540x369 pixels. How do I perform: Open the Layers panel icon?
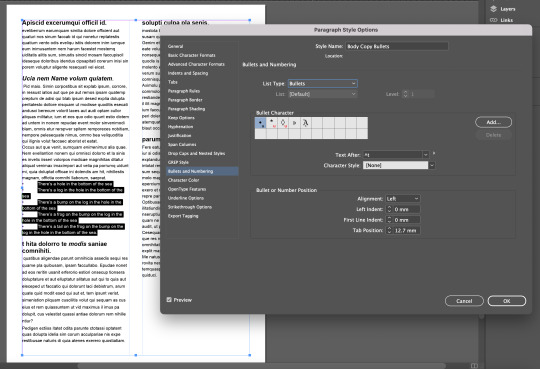(494, 9)
